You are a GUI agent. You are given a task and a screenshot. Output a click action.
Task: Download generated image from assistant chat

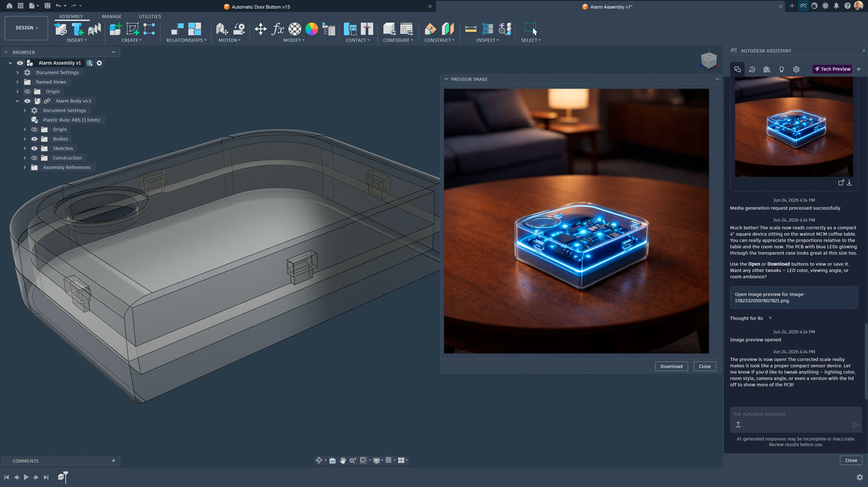coord(849,183)
